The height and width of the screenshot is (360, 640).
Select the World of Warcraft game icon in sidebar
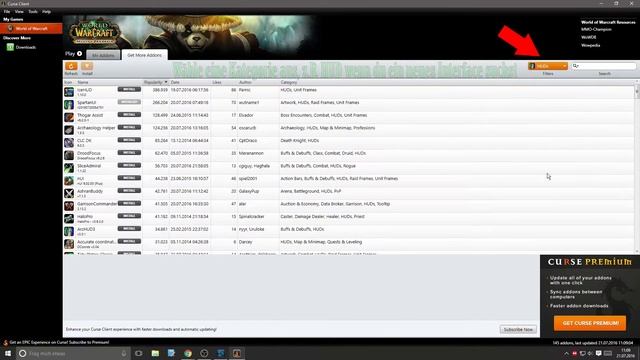coord(11,28)
